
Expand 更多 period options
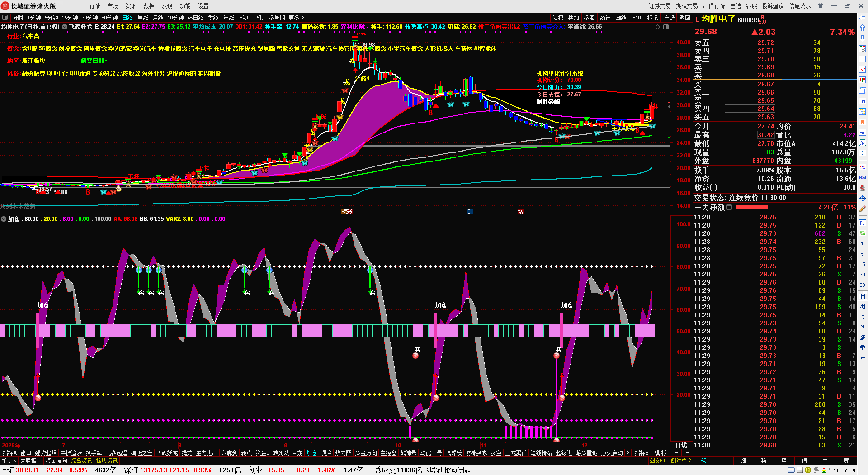pos(296,18)
